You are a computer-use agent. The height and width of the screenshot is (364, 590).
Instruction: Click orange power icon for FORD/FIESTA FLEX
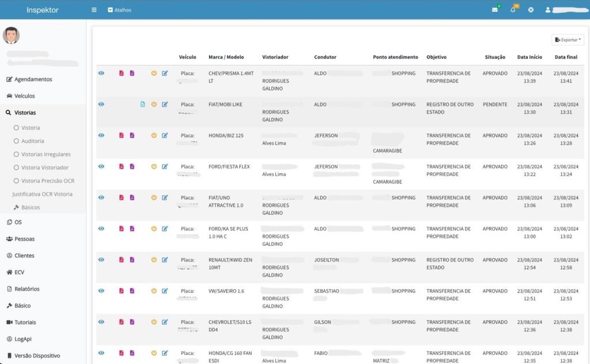pyautogui.click(x=154, y=166)
